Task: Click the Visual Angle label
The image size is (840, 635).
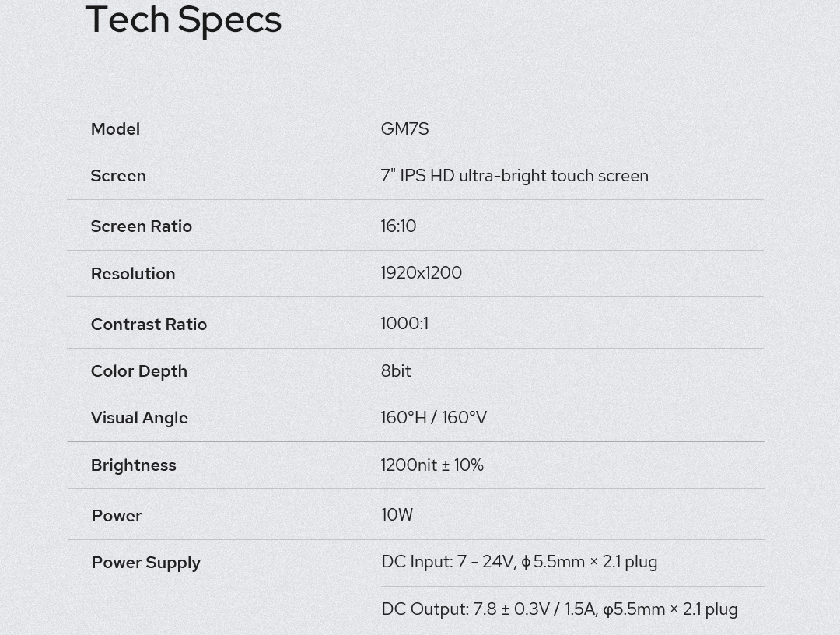Action: 139,418
